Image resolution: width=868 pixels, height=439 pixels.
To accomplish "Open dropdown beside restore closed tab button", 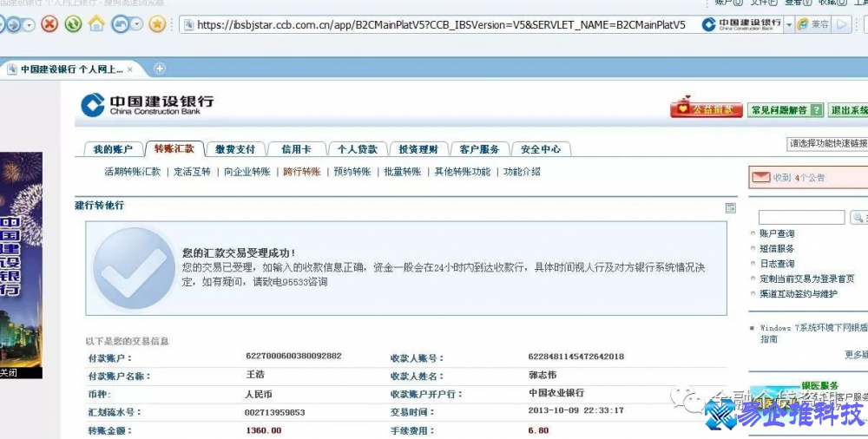I will 137,24.
